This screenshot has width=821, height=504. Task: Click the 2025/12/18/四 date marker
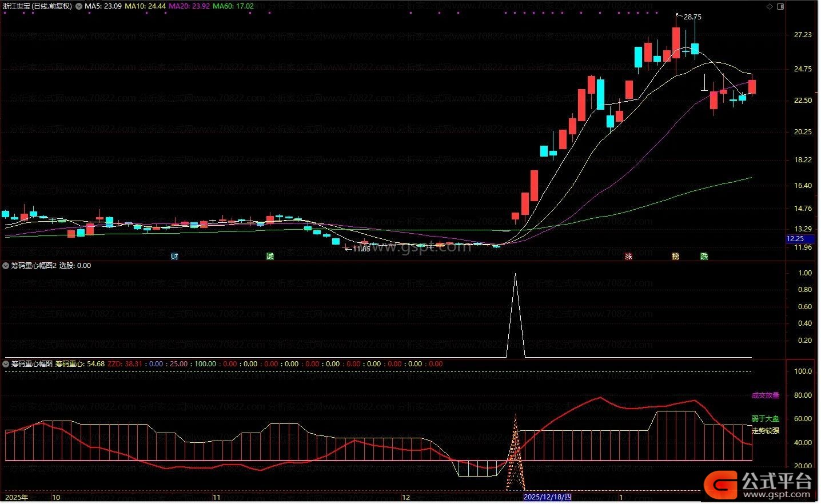coord(547,498)
